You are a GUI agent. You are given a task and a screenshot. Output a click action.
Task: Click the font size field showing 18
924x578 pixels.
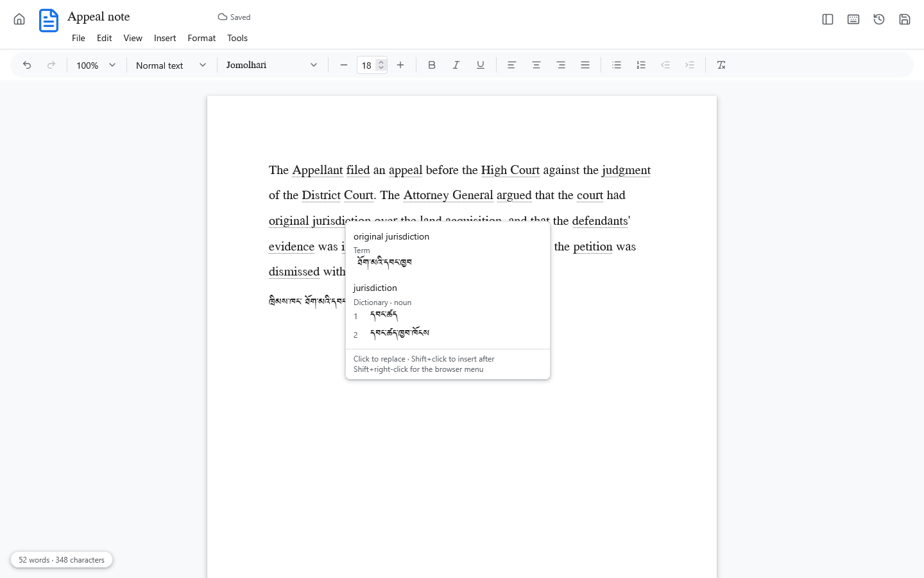366,65
